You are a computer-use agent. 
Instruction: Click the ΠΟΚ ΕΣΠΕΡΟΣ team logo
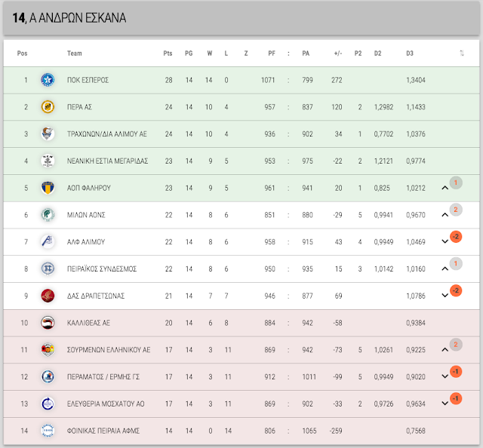48,80
